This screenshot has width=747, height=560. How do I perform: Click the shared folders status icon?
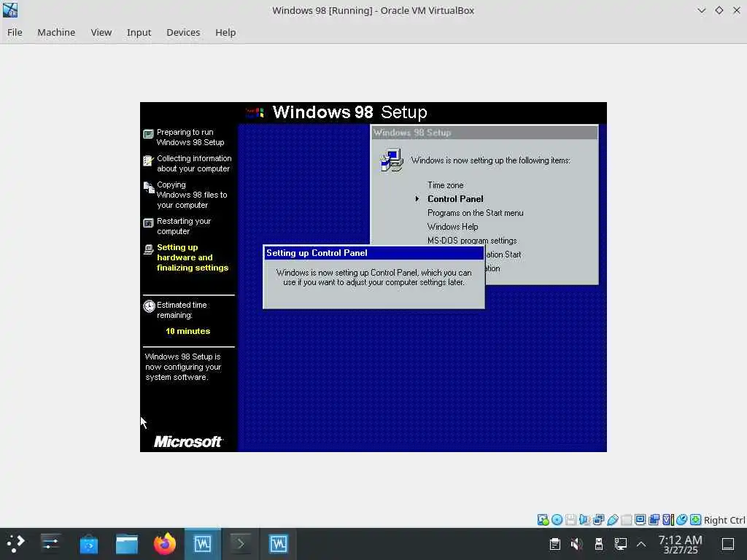coord(627,519)
